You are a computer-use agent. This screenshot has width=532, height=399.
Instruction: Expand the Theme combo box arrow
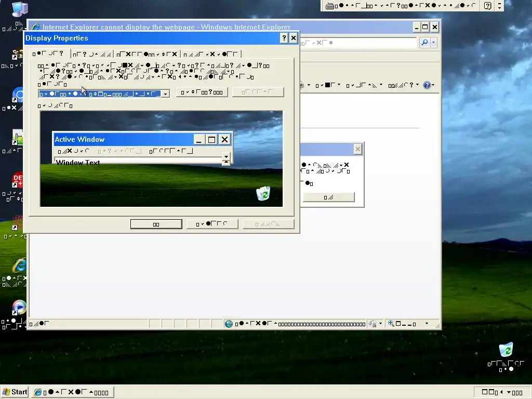tap(165, 94)
